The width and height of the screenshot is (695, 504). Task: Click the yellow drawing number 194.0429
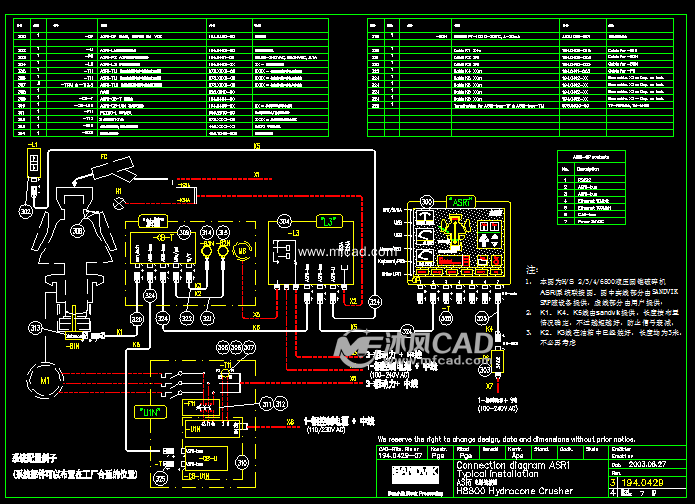[x=642, y=482]
